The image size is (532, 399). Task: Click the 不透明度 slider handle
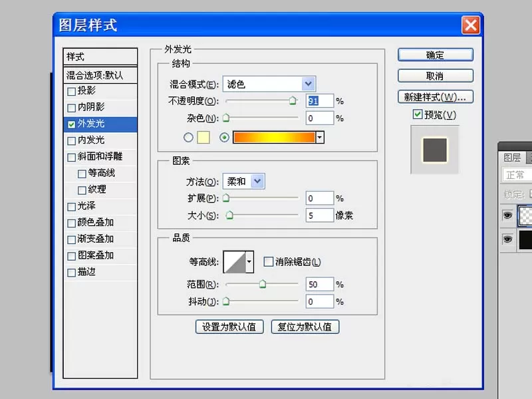coord(293,101)
